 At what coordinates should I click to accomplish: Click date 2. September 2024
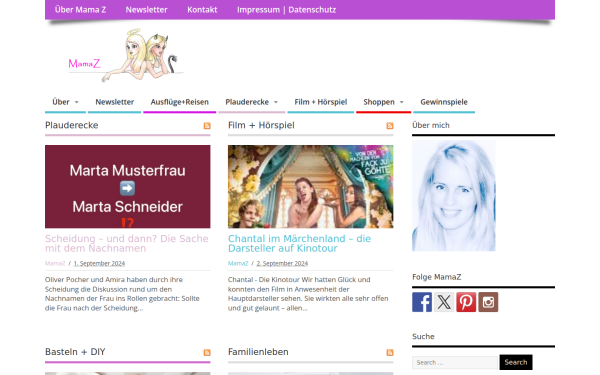coord(282,263)
